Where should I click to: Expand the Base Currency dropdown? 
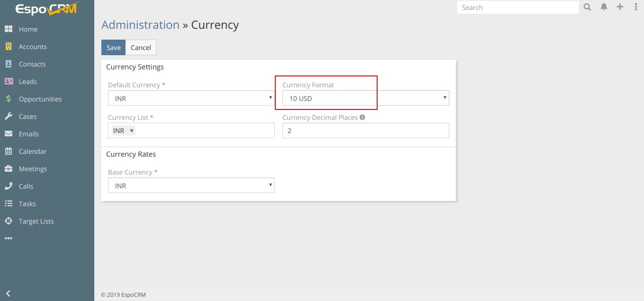click(x=191, y=185)
